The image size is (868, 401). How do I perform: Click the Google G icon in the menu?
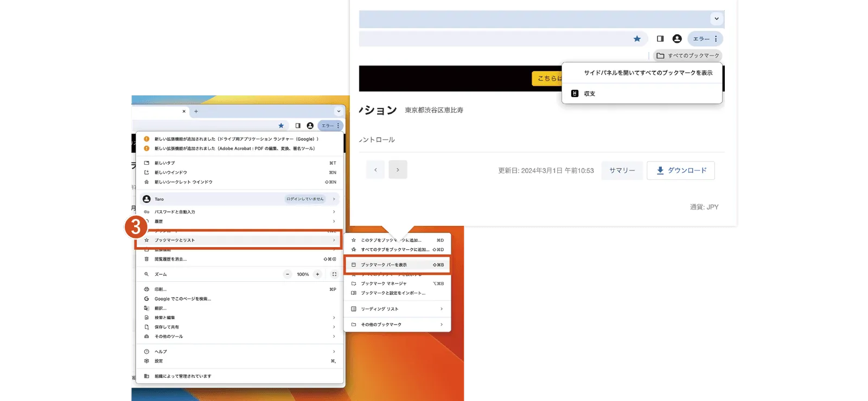146,299
